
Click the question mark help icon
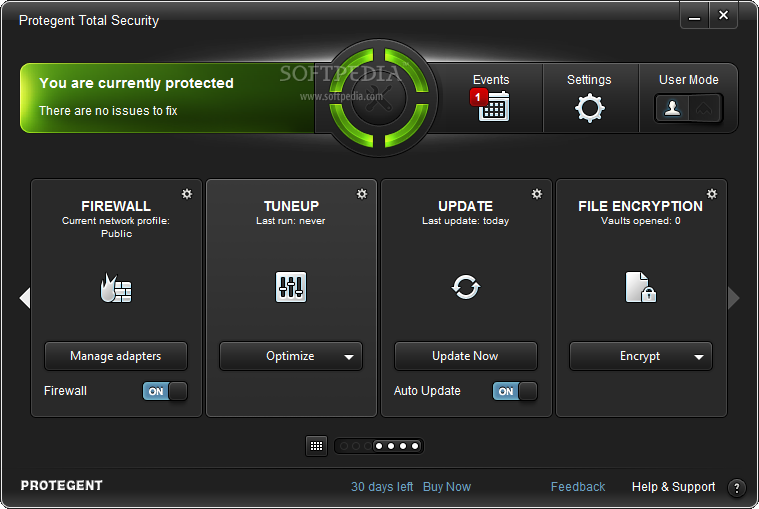click(x=736, y=488)
